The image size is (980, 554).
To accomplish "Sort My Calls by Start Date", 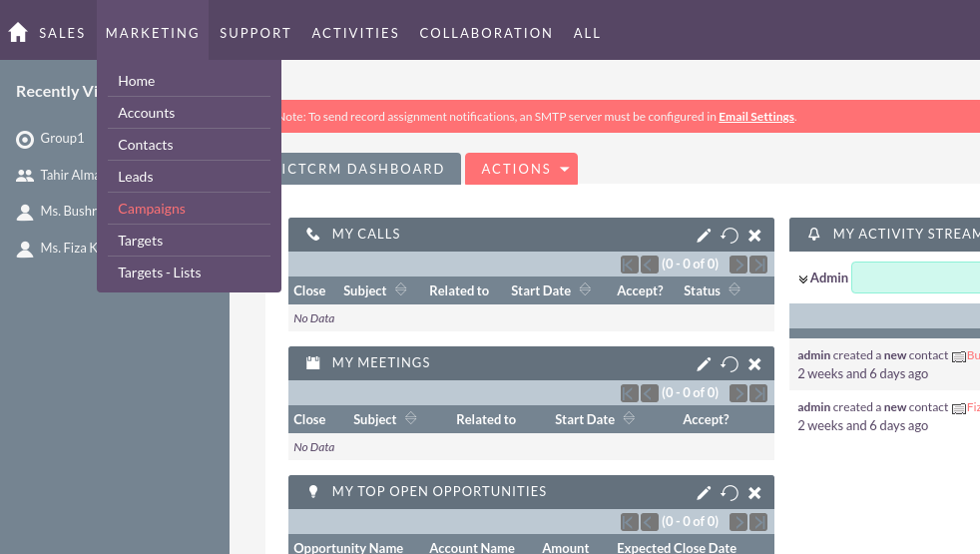I will pos(585,289).
